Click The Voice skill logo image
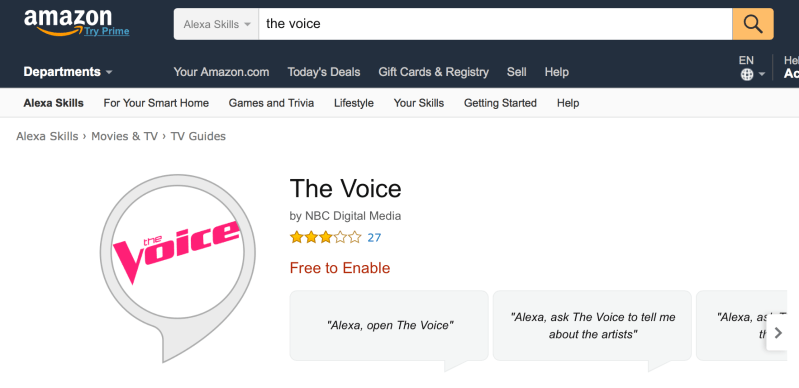The width and height of the screenshot is (799, 388). pos(177,268)
